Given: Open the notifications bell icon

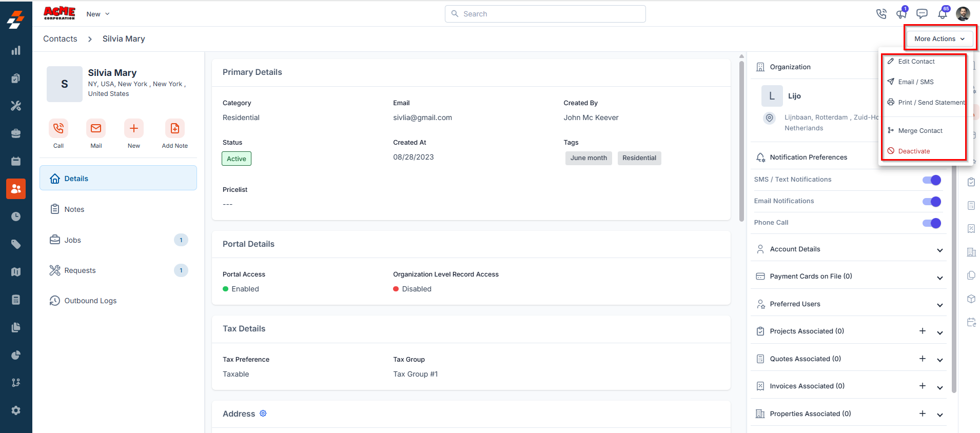Looking at the screenshot, I should (x=943, y=14).
